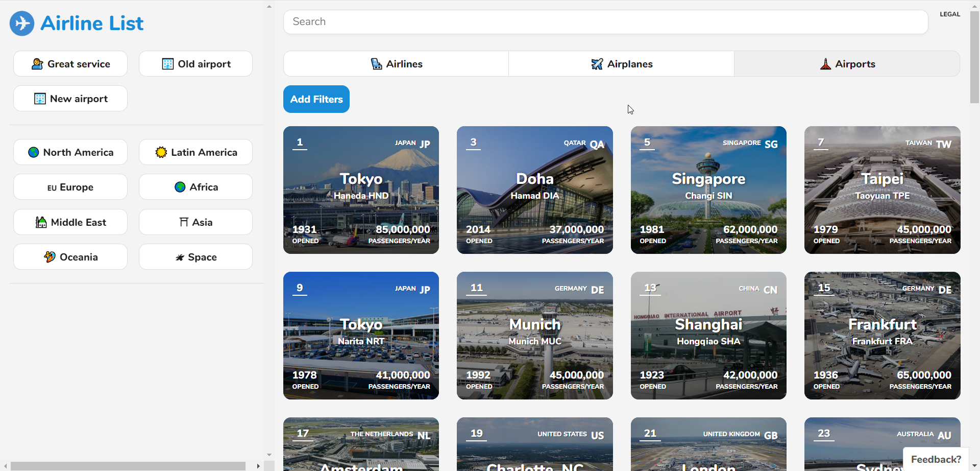Switch to the Airplanes tab
Viewport: 980px width, 471px height.
click(x=621, y=64)
